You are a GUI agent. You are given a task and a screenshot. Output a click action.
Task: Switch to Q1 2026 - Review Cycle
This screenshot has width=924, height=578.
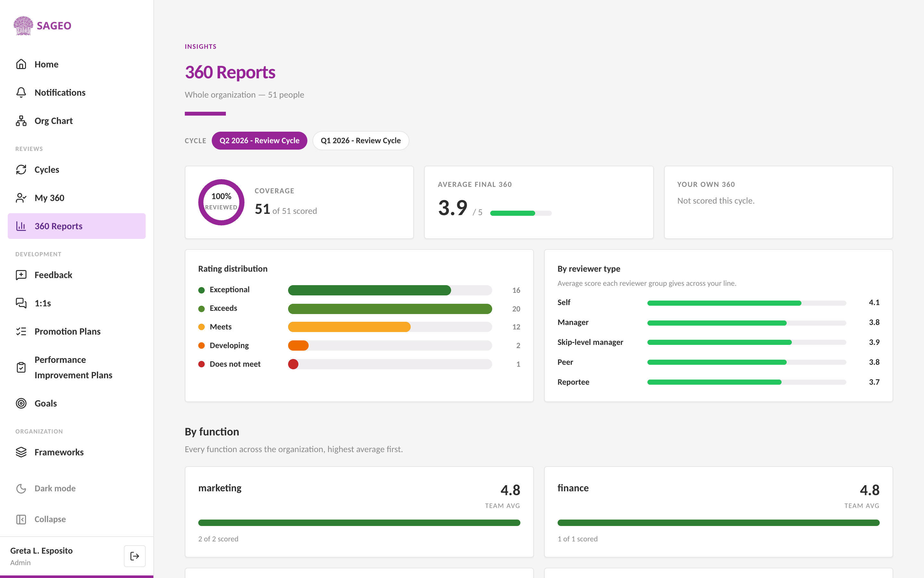(x=360, y=141)
